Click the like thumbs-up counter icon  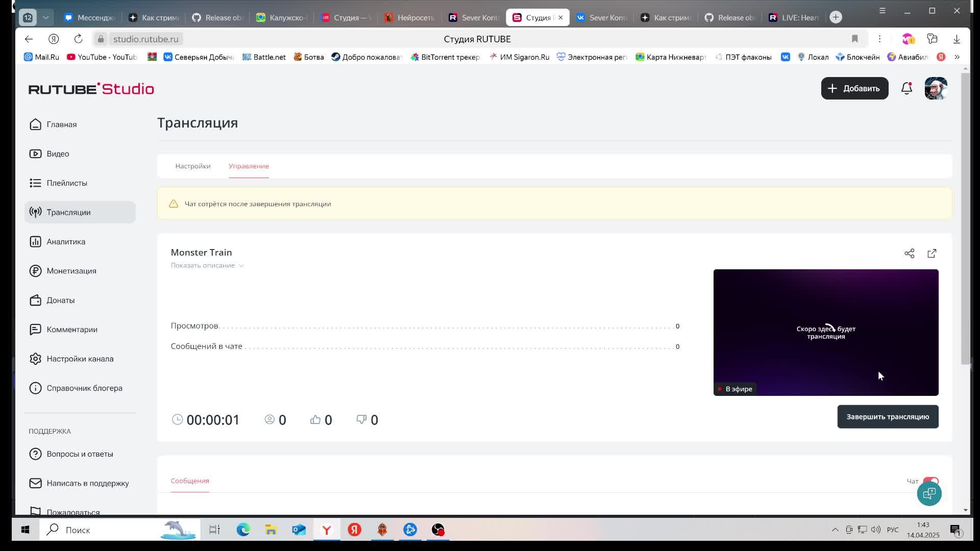click(315, 419)
